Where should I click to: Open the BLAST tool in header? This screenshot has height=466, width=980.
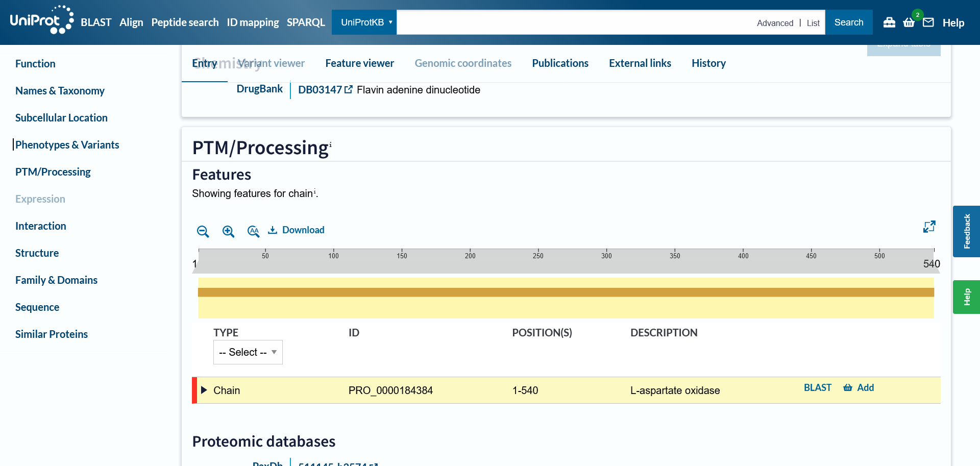pos(96,22)
